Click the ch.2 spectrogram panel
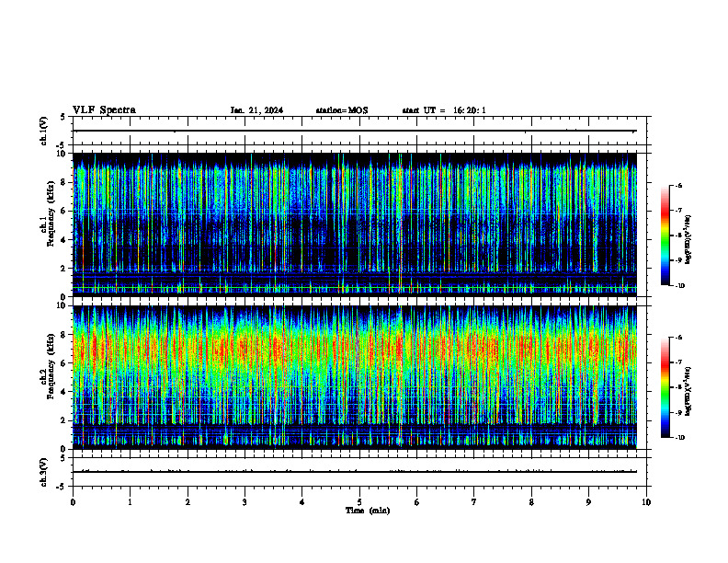The image size is (728, 563). [x=355, y=377]
